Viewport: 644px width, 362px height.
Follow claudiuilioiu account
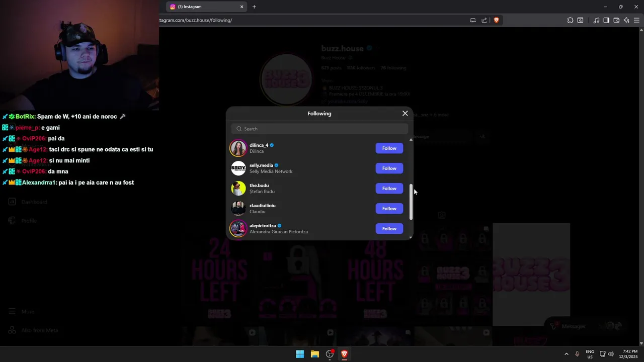coord(389,209)
